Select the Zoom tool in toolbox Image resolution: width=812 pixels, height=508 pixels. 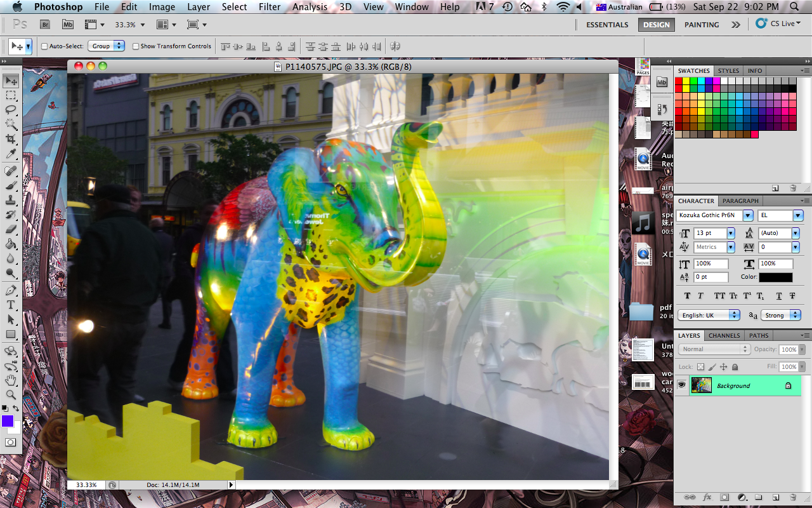coord(11,394)
